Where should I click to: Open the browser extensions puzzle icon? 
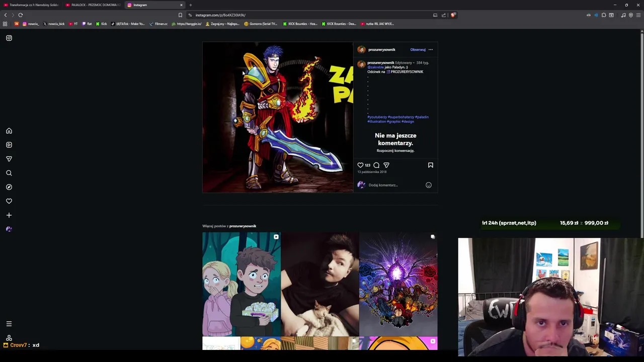click(x=604, y=15)
